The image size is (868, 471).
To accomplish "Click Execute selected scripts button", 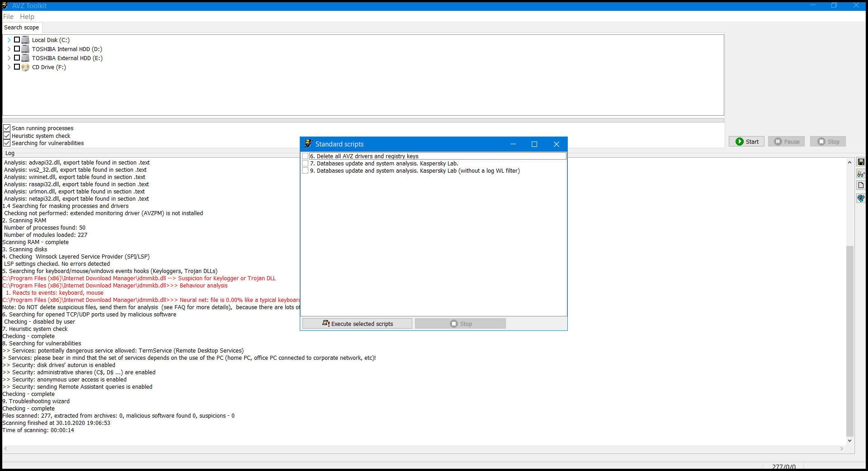I will (x=357, y=324).
